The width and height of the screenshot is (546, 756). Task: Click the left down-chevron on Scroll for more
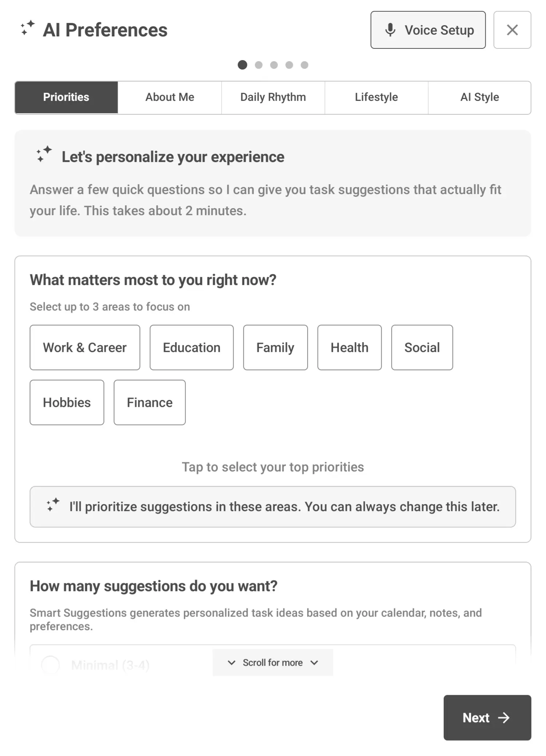coord(232,662)
